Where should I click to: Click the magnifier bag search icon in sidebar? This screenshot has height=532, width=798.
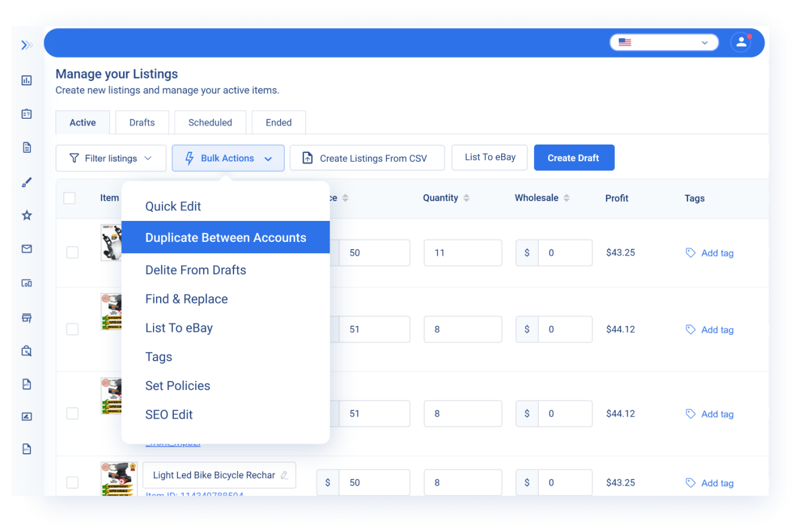[26, 350]
